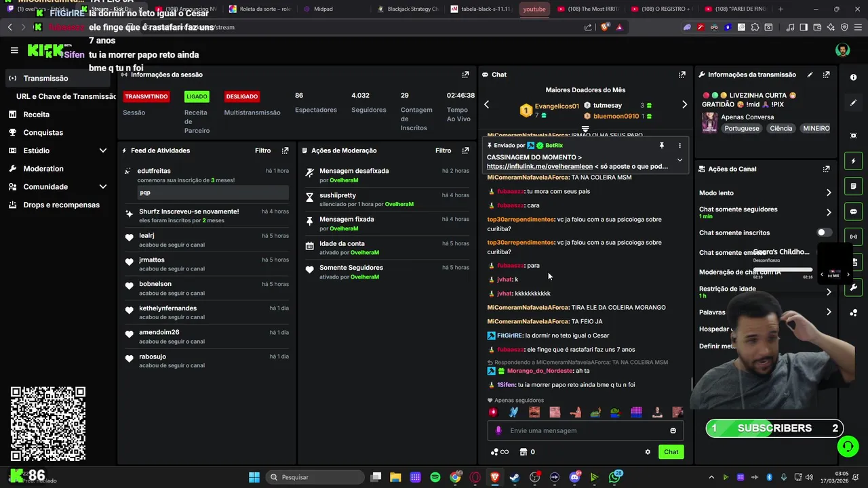Viewport: 868px width, 488px height.
Task: Click the Ciência tag
Action: 781,128
